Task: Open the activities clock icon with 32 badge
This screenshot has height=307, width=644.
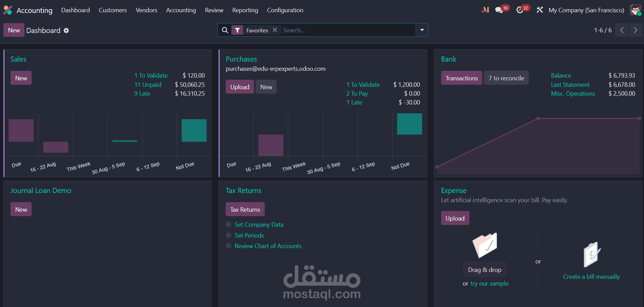Action: [520, 10]
